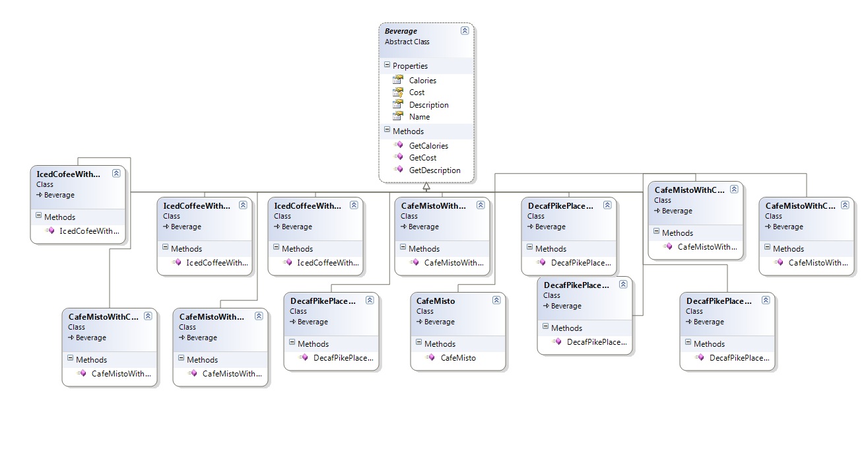Viewport: 868px width, 465px height.
Task: Click the Name property icon
Action: click(398, 116)
